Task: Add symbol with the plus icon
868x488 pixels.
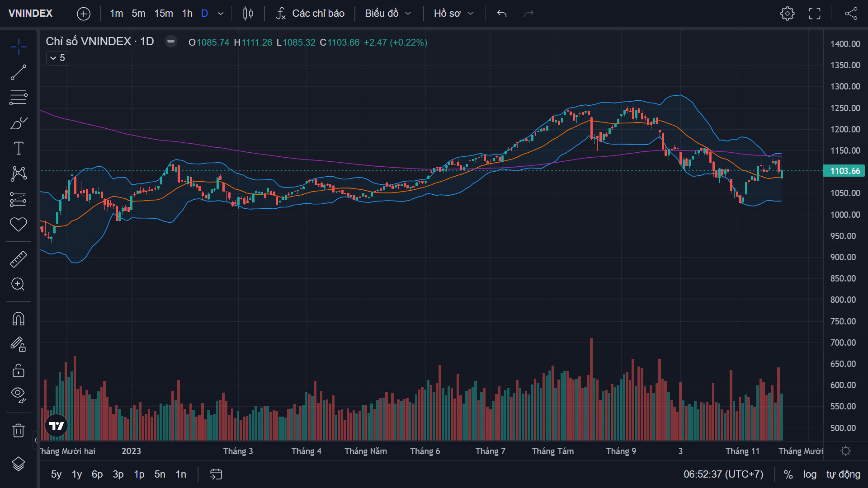Action: click(x=84, y=14)
